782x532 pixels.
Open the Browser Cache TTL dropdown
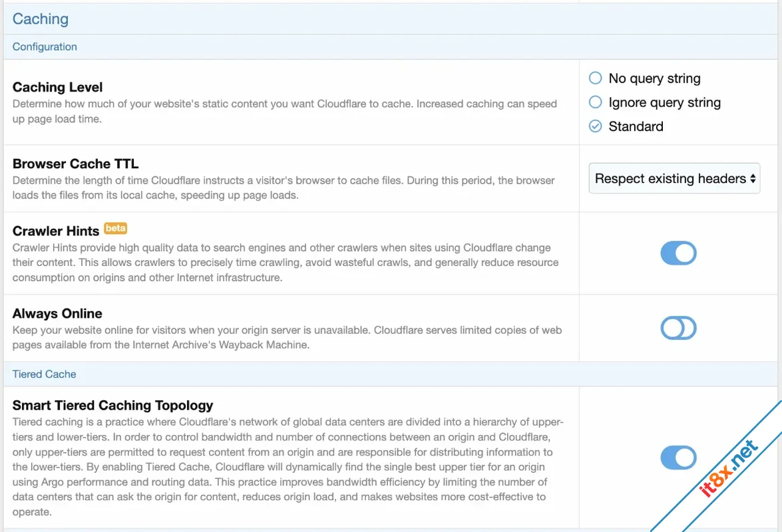pyautogui.click(x=674, y=178)
